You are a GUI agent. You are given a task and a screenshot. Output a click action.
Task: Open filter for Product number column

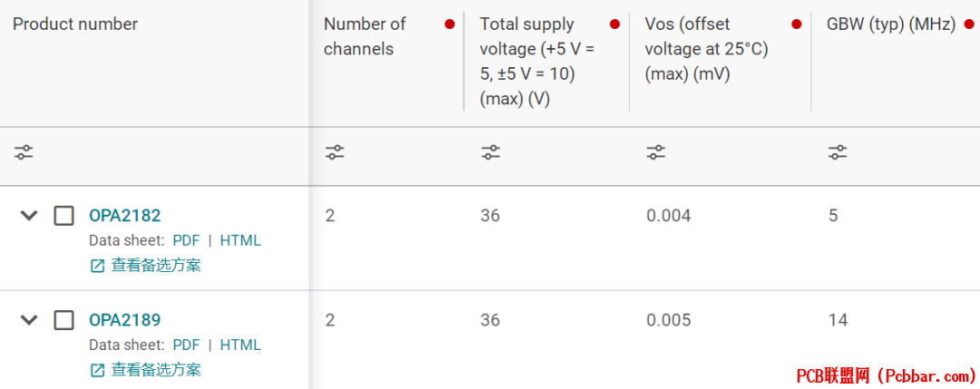[x=24, y=152]
